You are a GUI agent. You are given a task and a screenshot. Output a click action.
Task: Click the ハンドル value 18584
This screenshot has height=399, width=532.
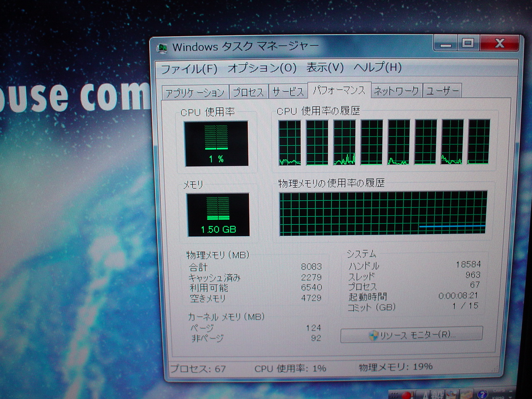[468, 264]
